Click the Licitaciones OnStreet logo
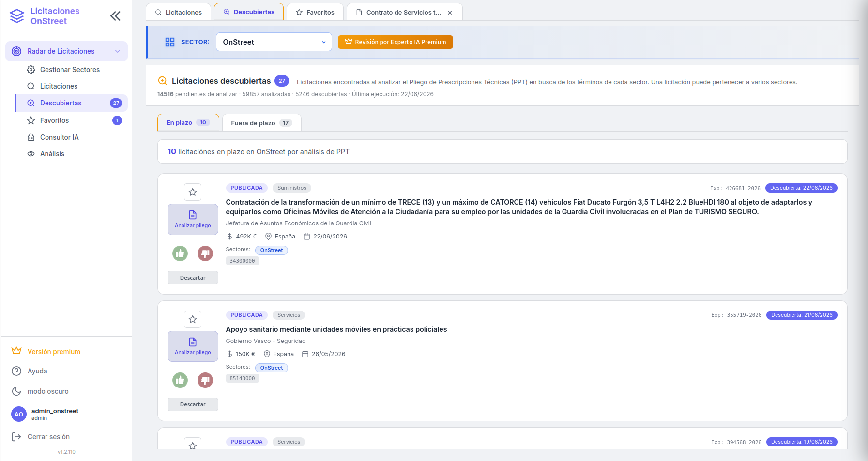 (x=45, y=16)
